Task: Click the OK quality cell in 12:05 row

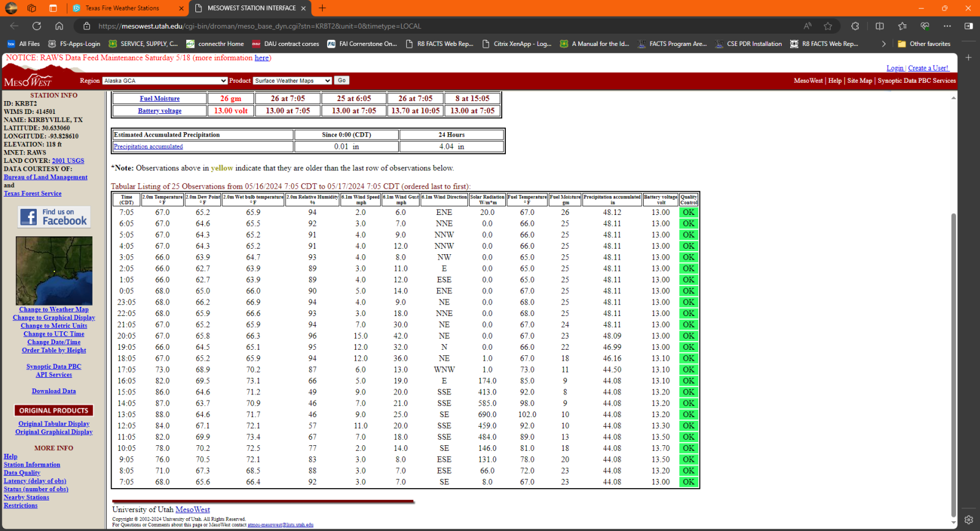Action: click(688, 426)
